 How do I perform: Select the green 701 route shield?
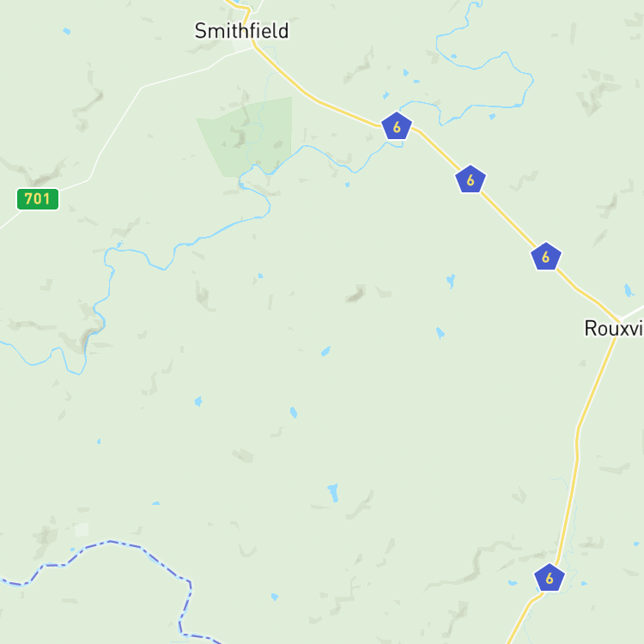[38, 199]
